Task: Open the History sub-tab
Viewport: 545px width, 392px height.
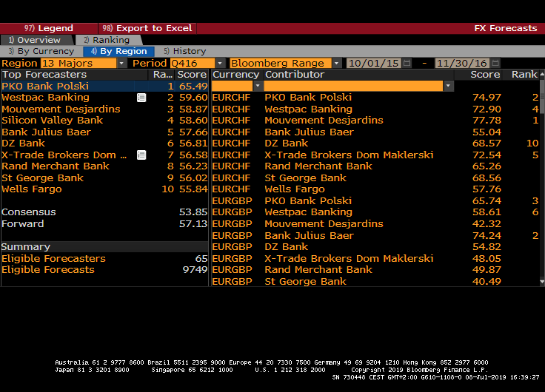Action: click(x=184, y=52)
